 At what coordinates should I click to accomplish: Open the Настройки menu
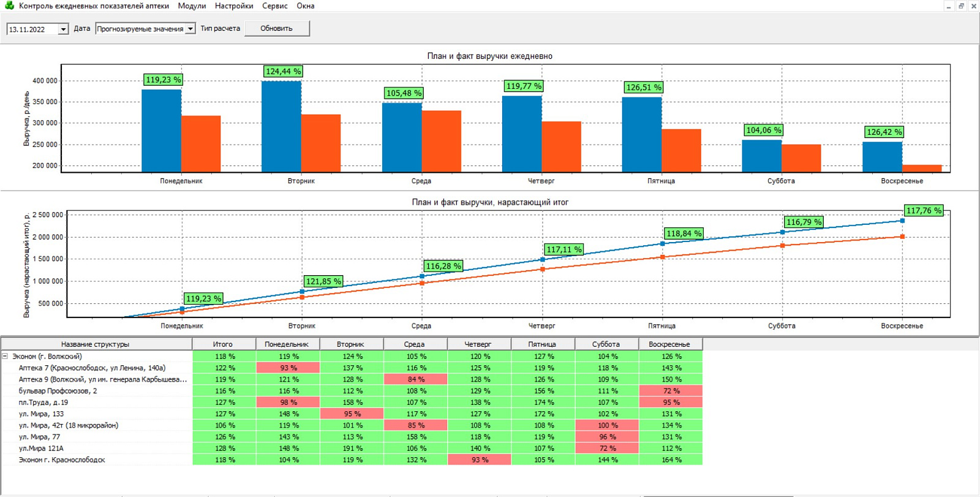234,6
